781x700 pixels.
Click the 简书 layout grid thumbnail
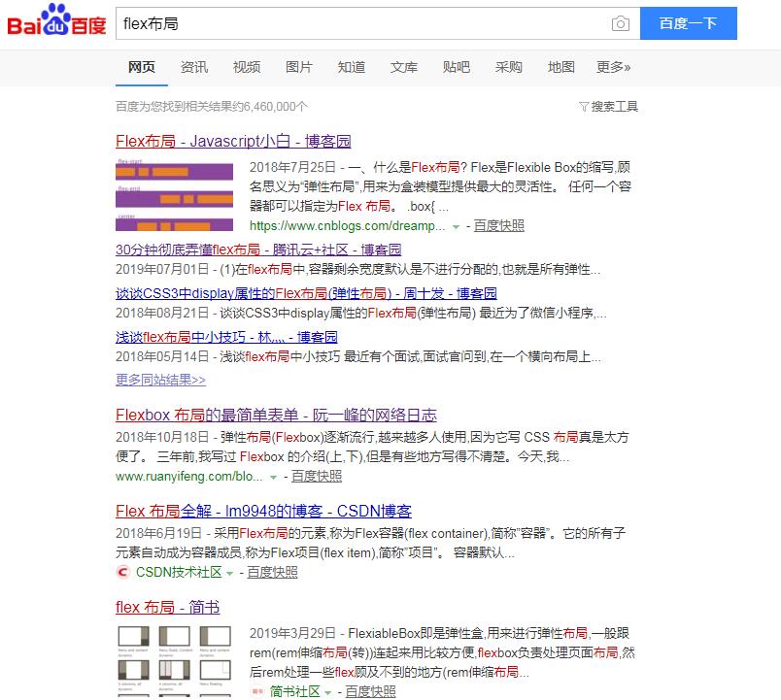174,660
